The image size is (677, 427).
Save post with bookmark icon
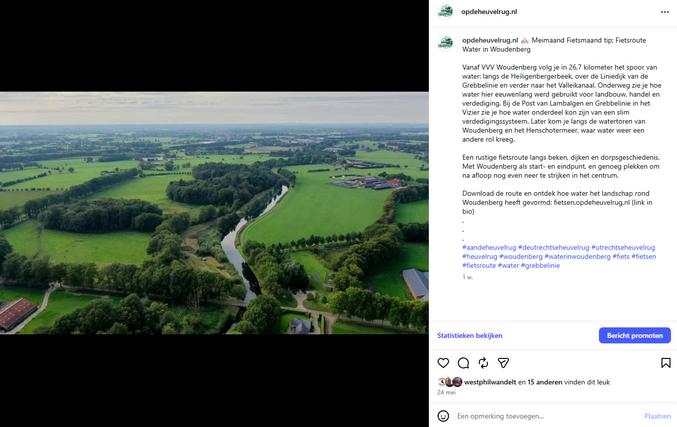coord(665,363)
